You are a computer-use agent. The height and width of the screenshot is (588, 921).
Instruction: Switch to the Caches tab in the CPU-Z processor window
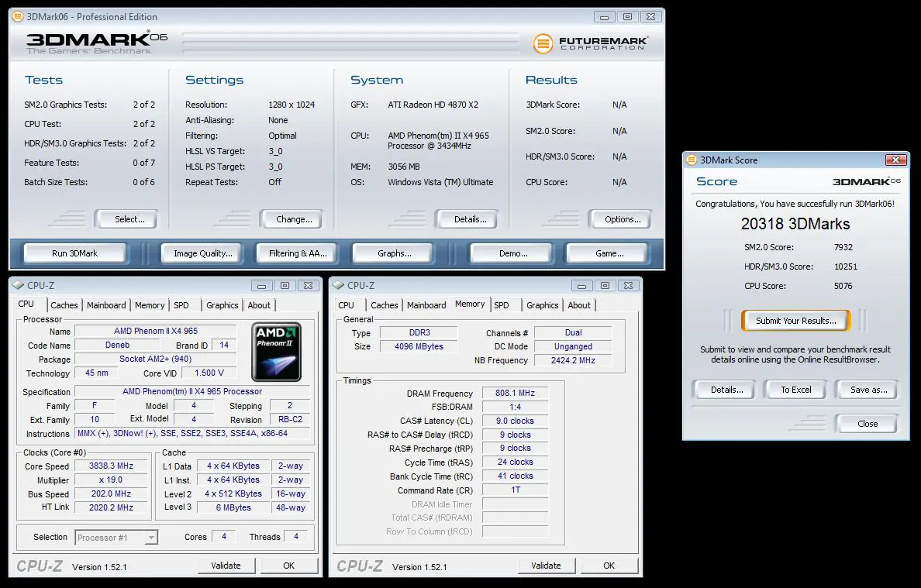(x=64, y=305)
